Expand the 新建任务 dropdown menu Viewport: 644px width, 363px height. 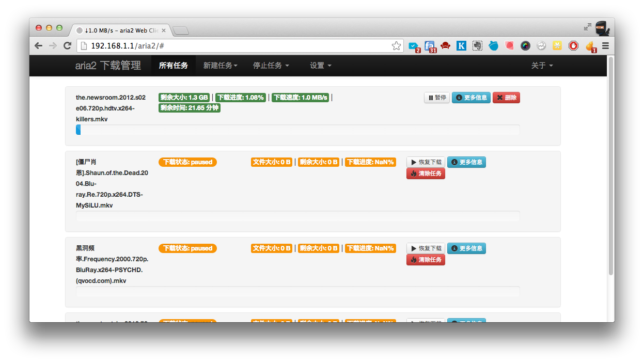(x=220, y=66)
